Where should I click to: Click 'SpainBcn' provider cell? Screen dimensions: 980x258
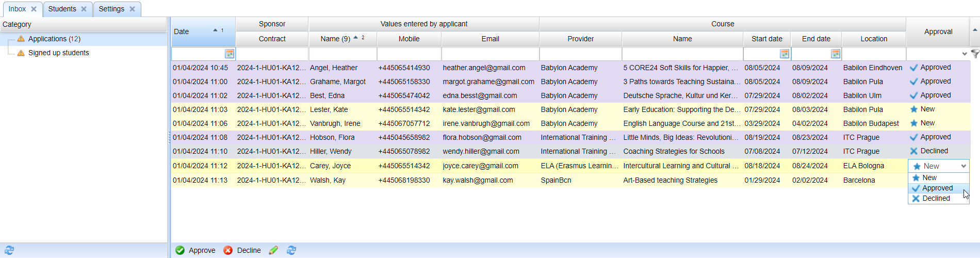pyautogui.click(x=556, y=180)
